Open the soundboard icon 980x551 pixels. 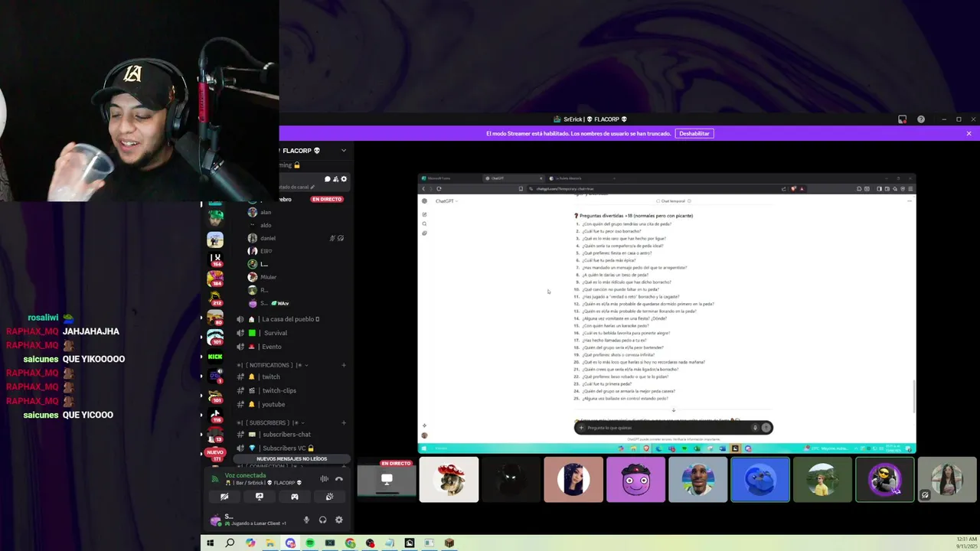click(330, 497)
